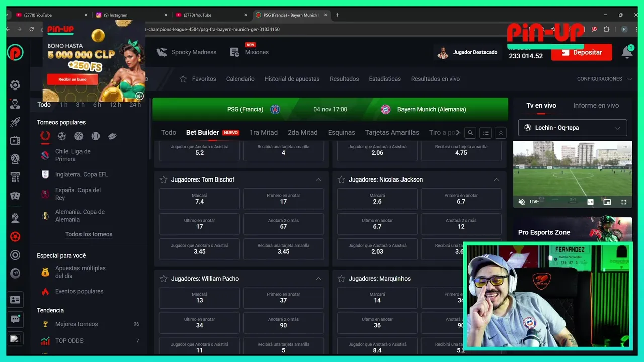Select the 3 h time filter
The height and width of the screenshot is (362, 644).
point(80,105)
